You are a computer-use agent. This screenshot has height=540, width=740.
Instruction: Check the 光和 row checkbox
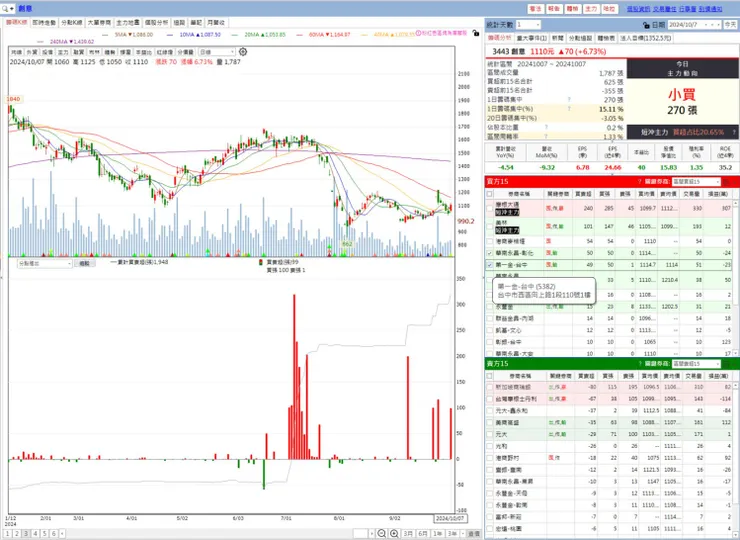(489, 446)
